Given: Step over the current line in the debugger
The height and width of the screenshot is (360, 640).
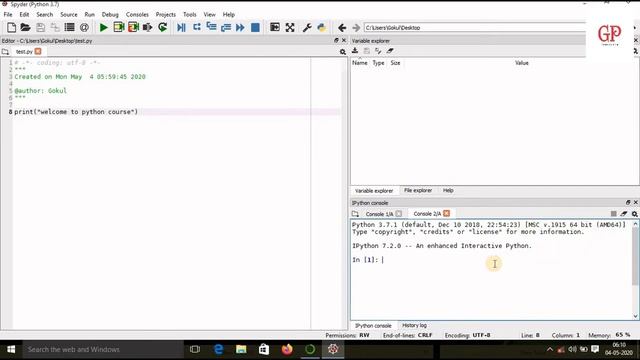Looking at the screenshot, I should [x=197, y=27].
